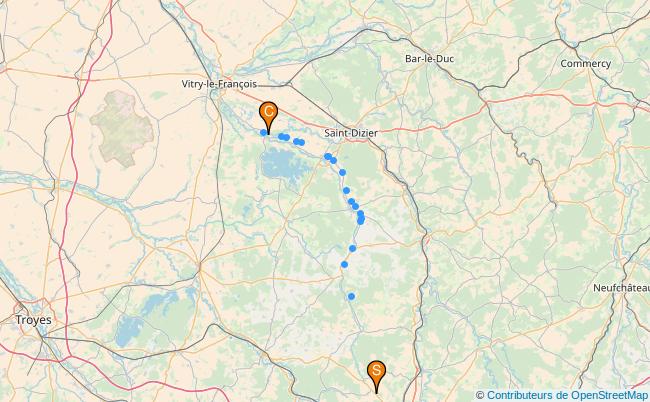650x402 pixels.
Task: Click the second-southernmost blue dot on the route
Action: pos(344,264)
